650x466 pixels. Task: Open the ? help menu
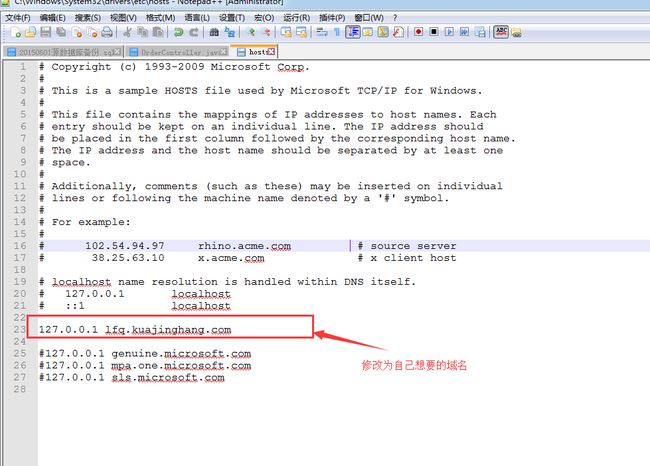(395, 18)
